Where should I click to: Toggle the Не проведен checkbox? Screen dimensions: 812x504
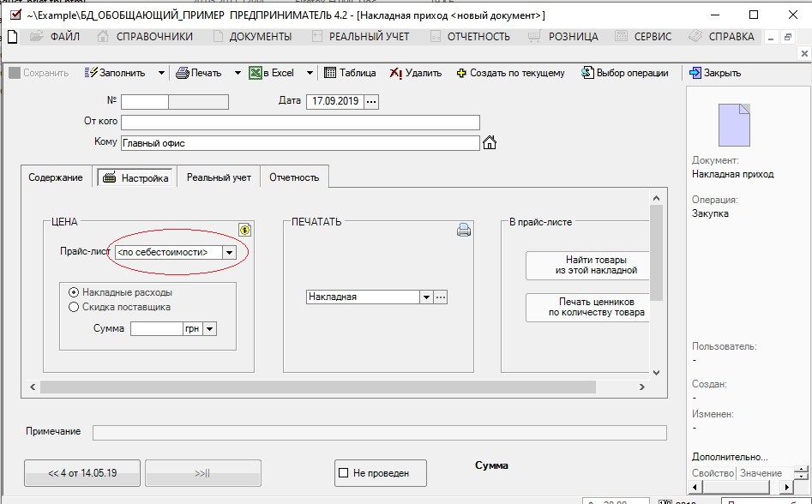pyautogui.click(x=344, y=472)
